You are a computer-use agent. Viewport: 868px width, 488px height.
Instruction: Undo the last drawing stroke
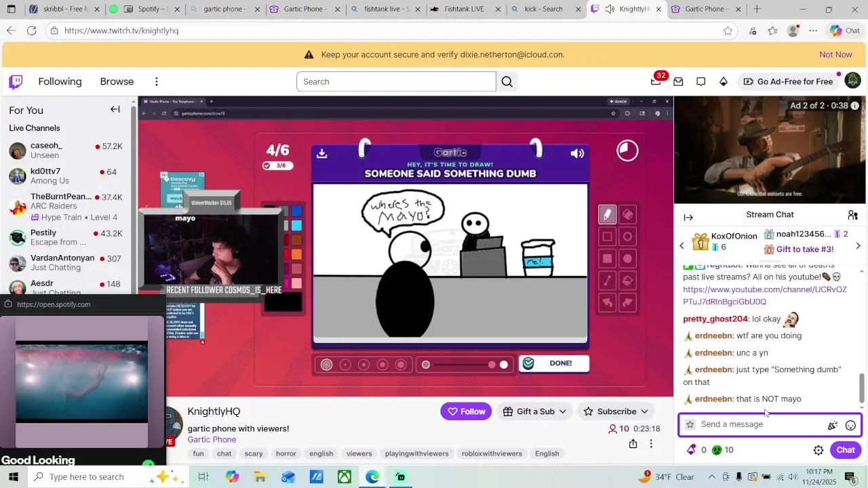[608, 302]
